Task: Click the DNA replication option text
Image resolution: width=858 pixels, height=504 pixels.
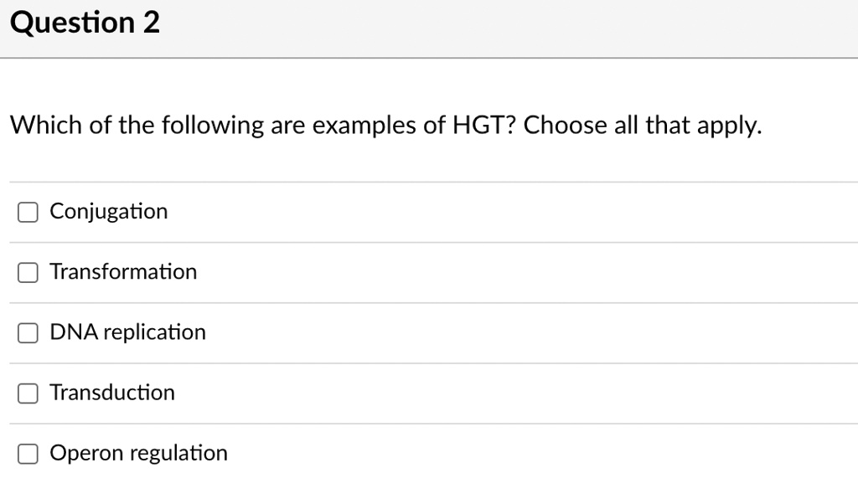Action: 127,332
